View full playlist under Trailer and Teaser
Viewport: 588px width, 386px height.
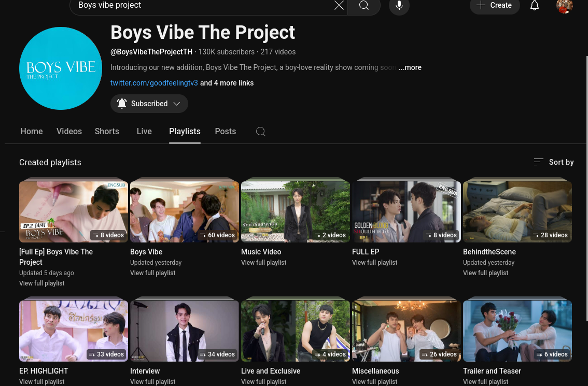[x=486, y=381]
